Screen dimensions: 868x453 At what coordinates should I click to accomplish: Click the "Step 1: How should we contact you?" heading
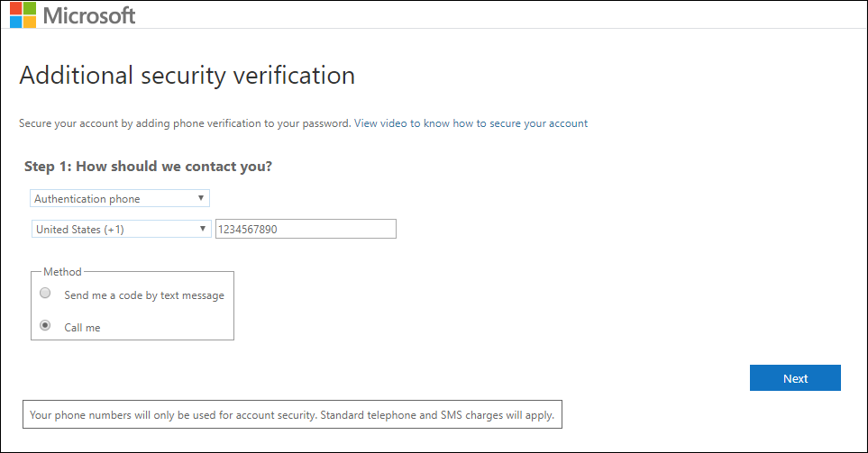(x=148, y=167)
